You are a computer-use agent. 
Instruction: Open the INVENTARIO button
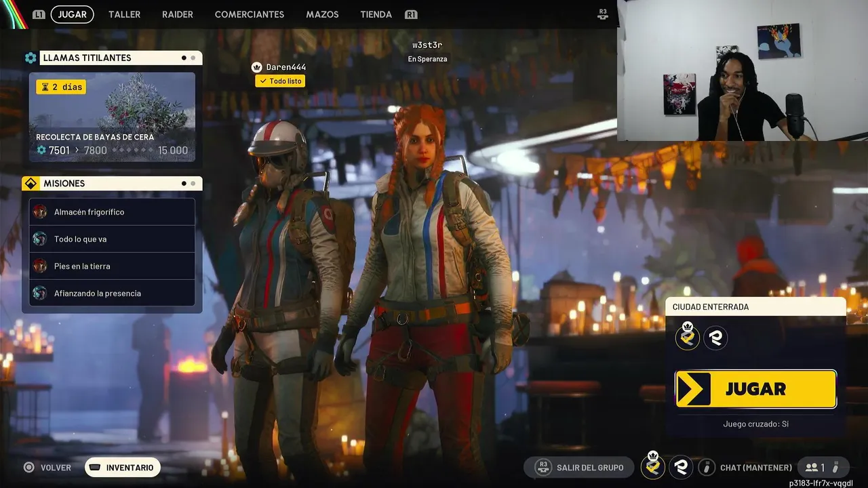pos(123,467)
